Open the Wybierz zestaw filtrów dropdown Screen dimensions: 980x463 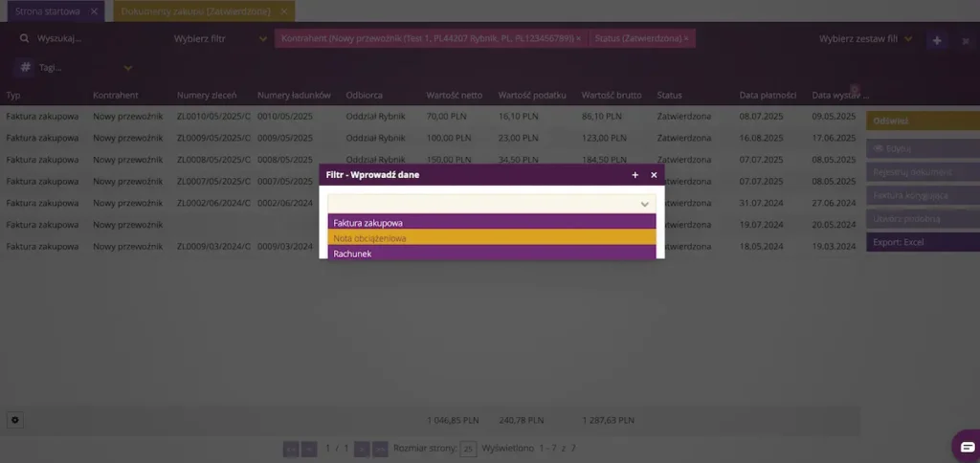tap(865, 38)
